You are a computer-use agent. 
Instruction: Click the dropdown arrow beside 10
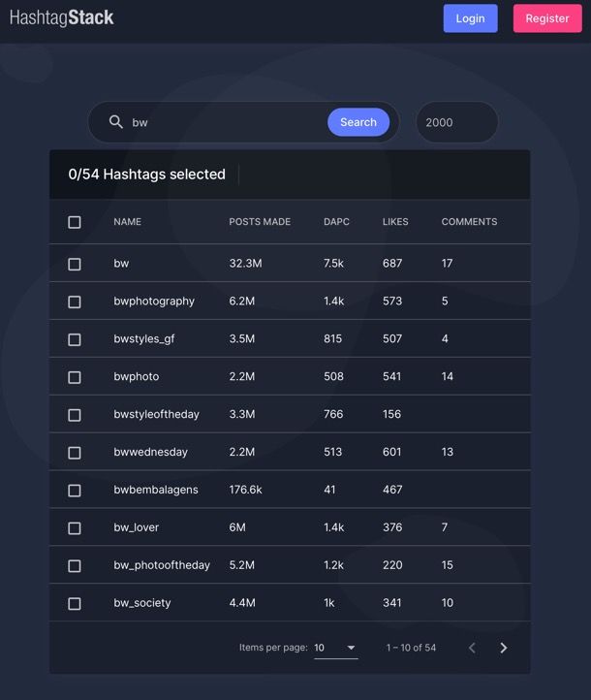(351, 648)
